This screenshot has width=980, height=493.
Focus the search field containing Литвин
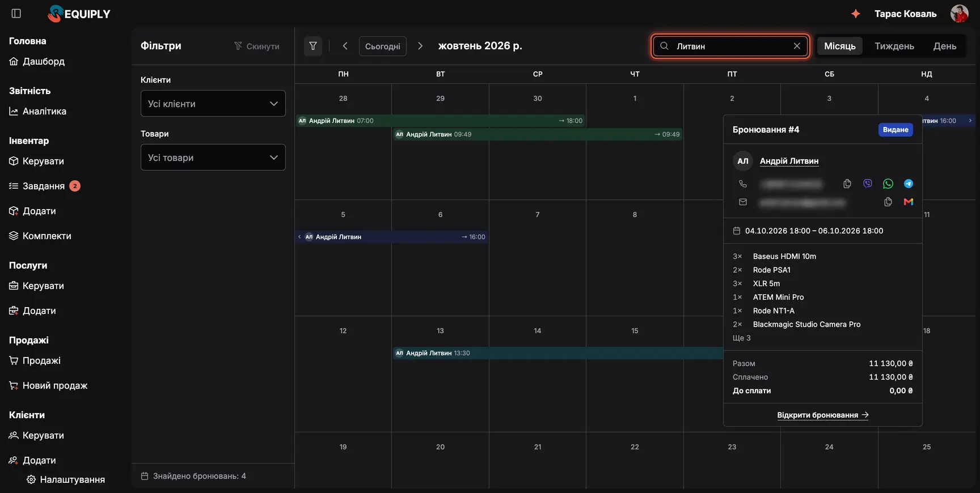730,46
